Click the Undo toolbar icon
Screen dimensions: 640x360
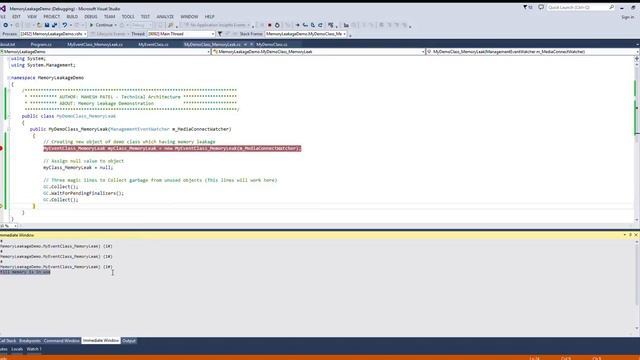point(64,25)
